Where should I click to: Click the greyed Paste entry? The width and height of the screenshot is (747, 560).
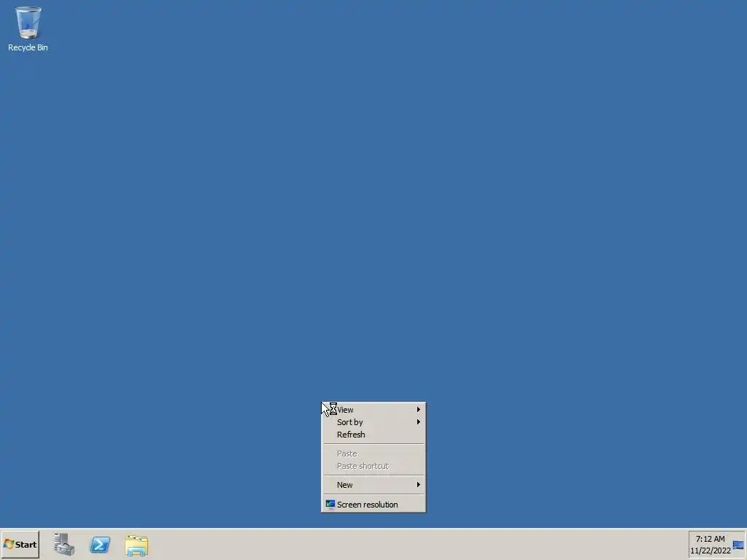tap(373, 454)
